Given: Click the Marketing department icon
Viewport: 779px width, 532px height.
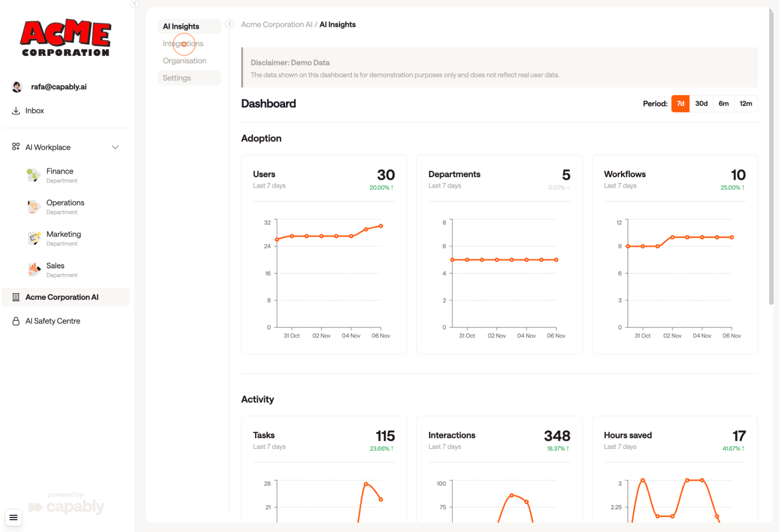Looking at the screenshot, I should [34, 238].
